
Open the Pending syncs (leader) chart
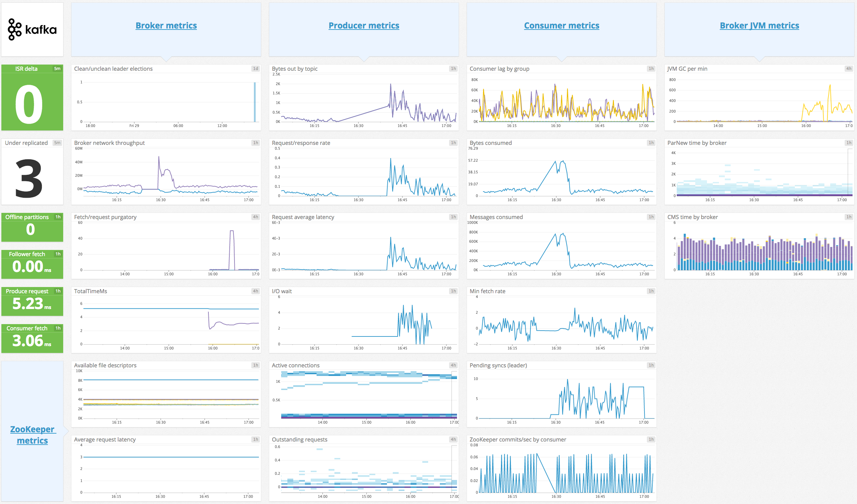pos(561,395)
